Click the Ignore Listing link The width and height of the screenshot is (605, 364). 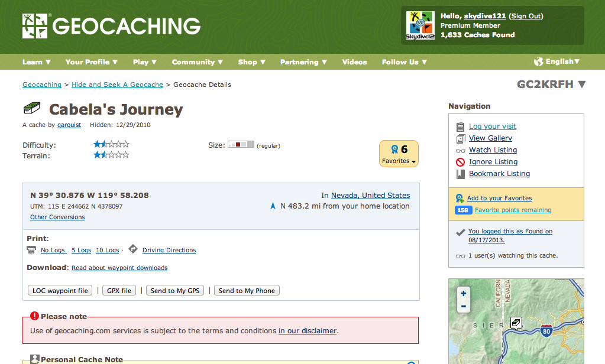(493, 162)
